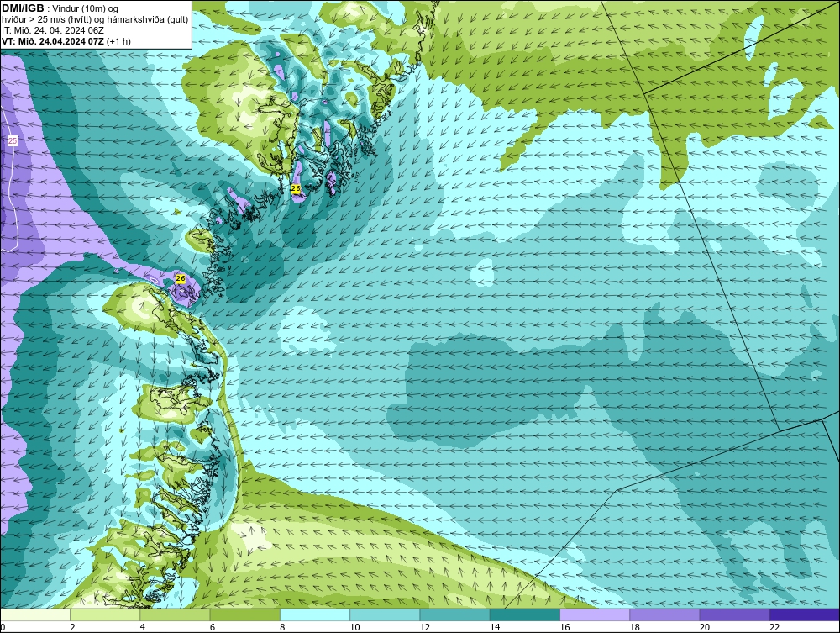
Task: Click the DMI/IGB title text
Action: point(23,8)
